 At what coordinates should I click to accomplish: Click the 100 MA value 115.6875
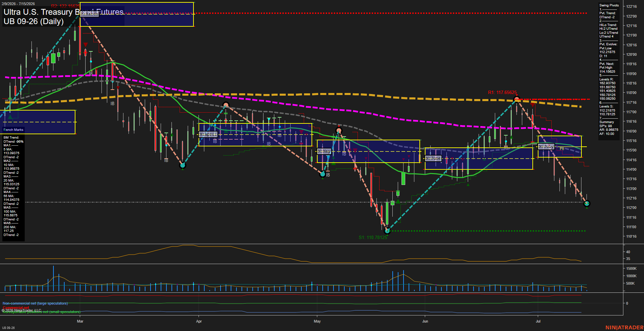(10, 215)
